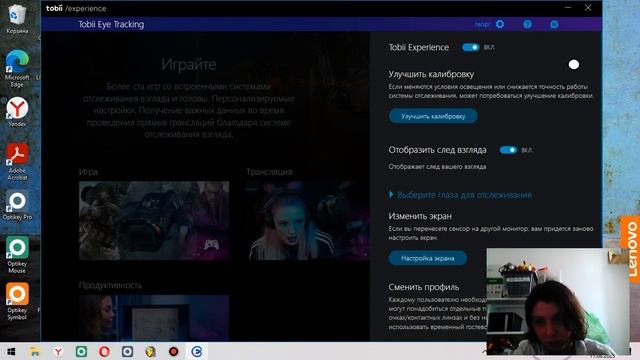This screenshot has height=360, width=640.
Task: Click Tobii Experience taskbar icon
Action: click(x=197, y=351)
